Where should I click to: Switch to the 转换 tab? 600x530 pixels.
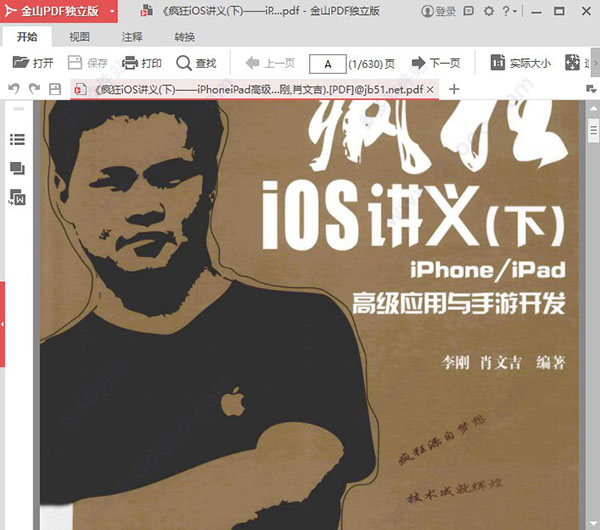(184, 37)
